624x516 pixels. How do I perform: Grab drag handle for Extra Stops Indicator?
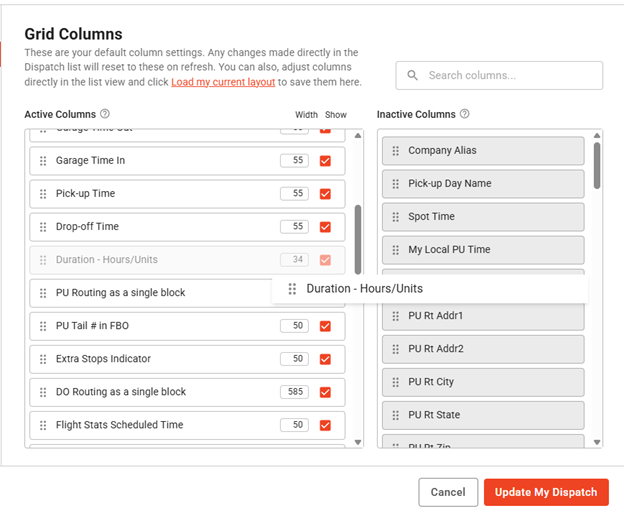(43, 359)
